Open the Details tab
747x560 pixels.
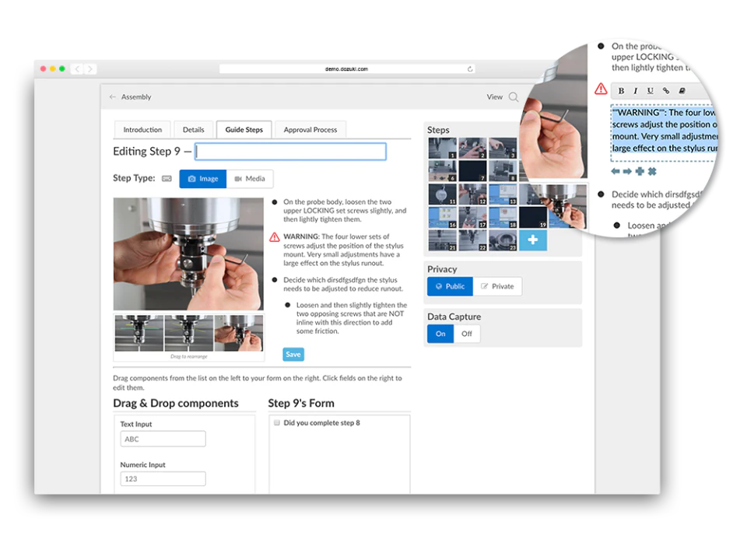click(x=193, y=129)
